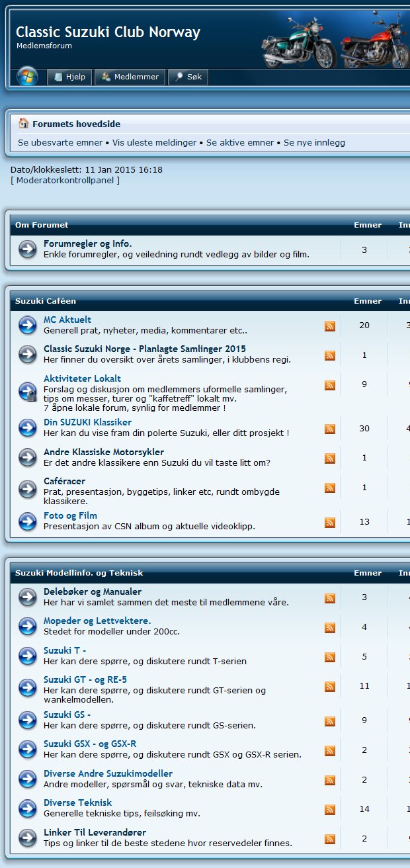
Task: Open RSS feed for Foto og Film
Action: point(329,522)
